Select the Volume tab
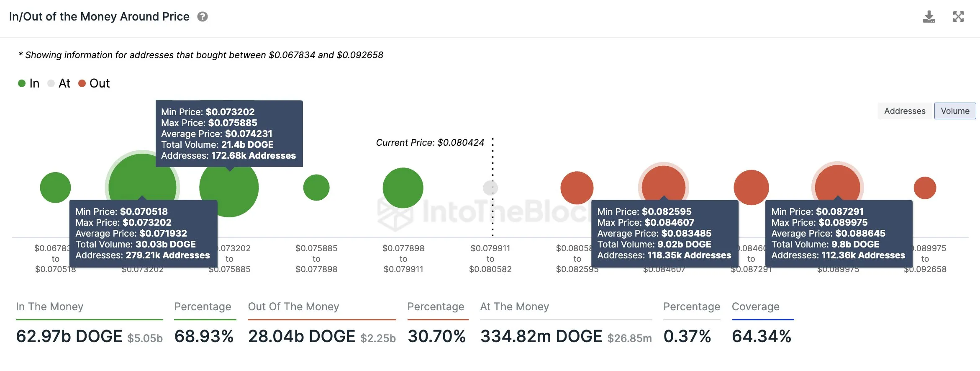This screenshot has height=371, width=980. coord(955,111)
